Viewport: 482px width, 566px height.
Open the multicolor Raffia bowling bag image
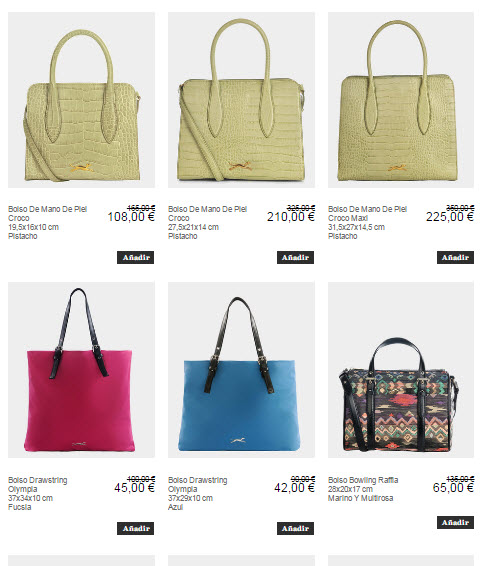[x=401, y=370]
